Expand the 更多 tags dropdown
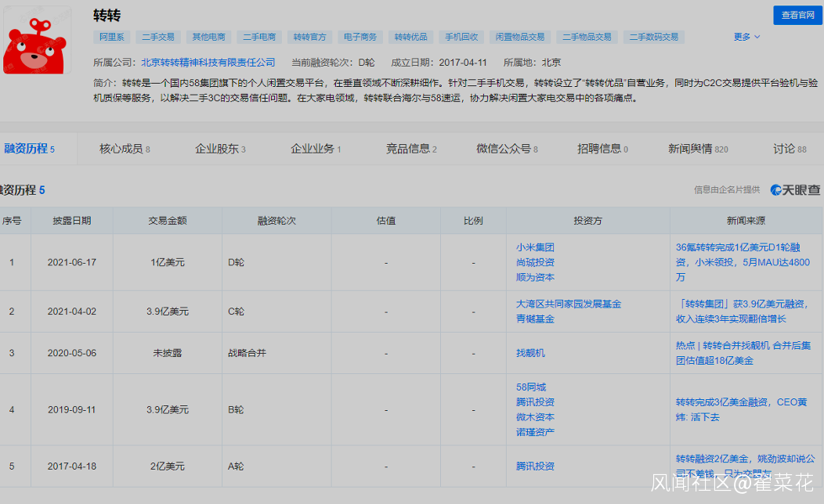 coord(746,37)
